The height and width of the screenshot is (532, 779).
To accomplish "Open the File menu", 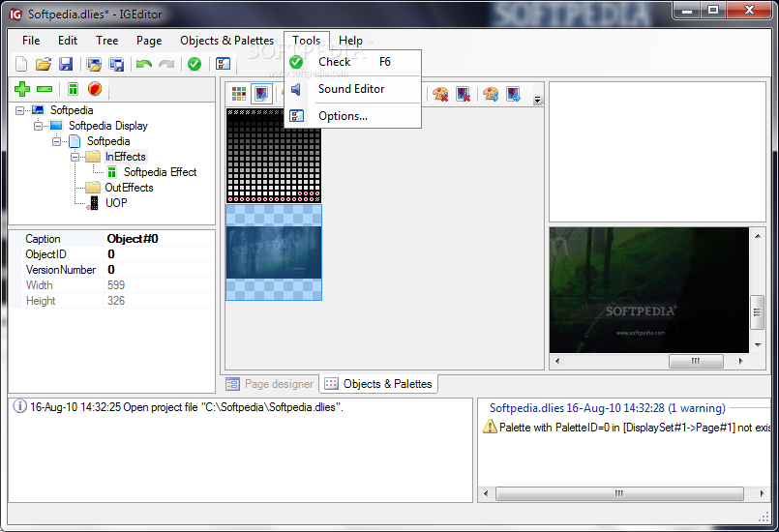I will (31, 41).
